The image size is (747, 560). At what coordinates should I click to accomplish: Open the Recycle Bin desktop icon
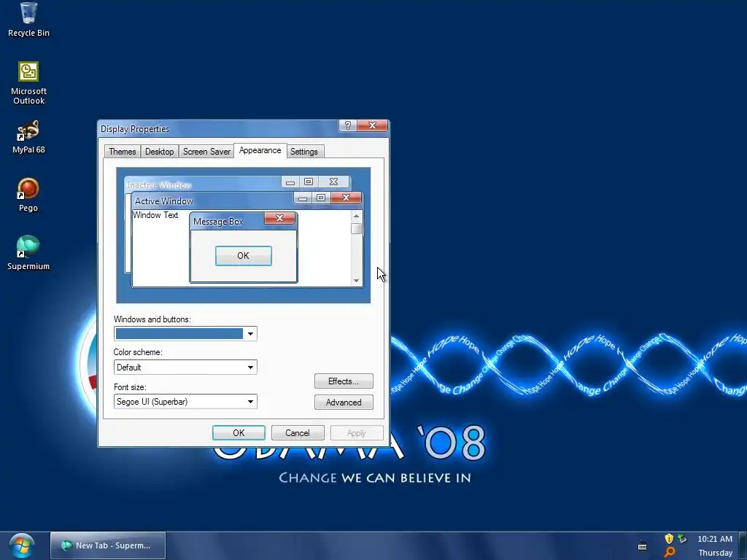pyautogui.click(x=28, y=20)
